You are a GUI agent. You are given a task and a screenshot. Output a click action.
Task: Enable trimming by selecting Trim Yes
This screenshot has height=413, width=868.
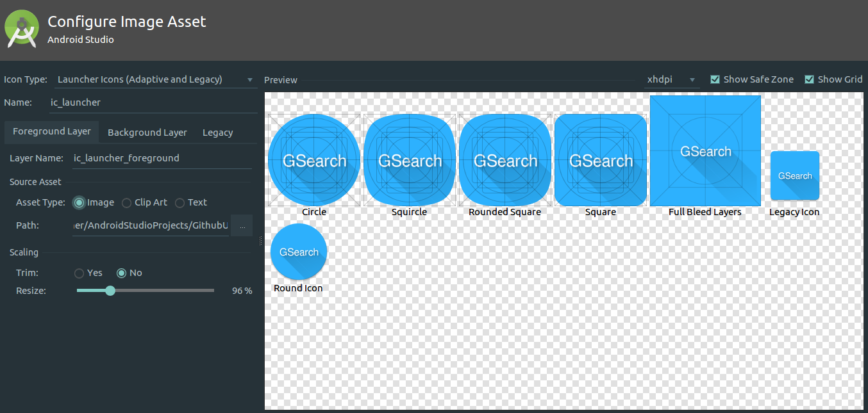[79, 273]
